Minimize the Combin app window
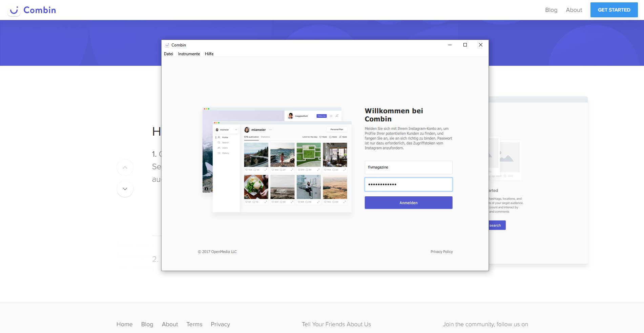Image resolution: width=644 pixels, height=333 pixels. coord(450,45)
